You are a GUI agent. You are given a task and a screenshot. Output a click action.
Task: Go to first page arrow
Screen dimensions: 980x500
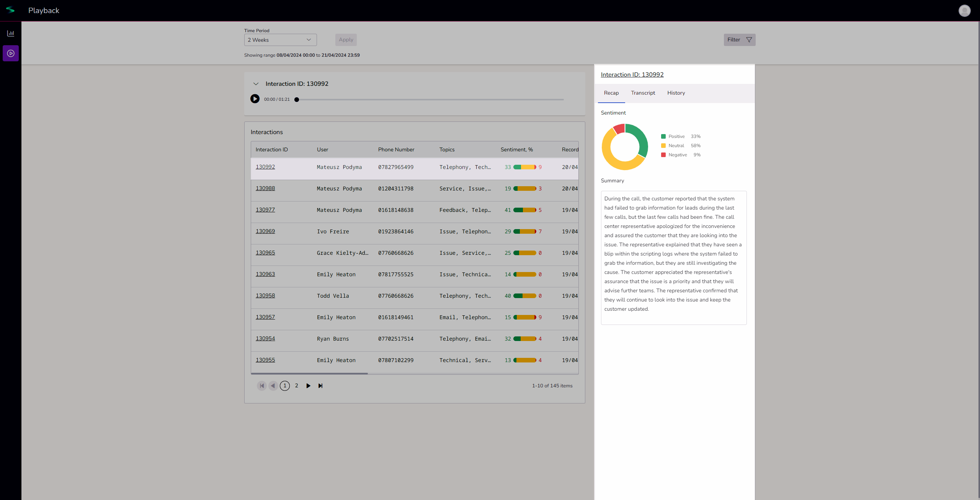coord(262,386)
